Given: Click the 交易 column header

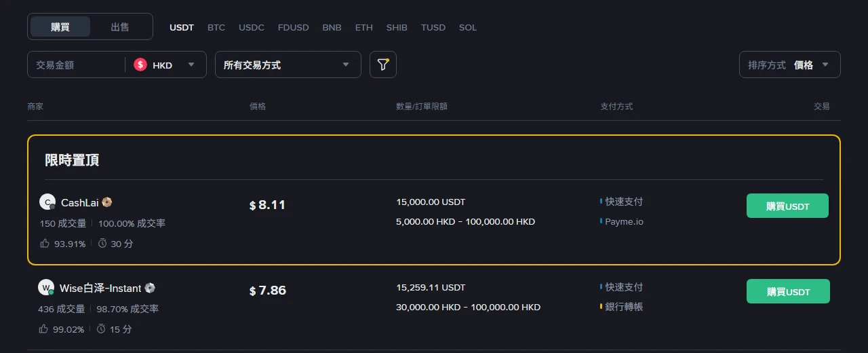Looking at the screenshot, I should click(x=822, y=107).
